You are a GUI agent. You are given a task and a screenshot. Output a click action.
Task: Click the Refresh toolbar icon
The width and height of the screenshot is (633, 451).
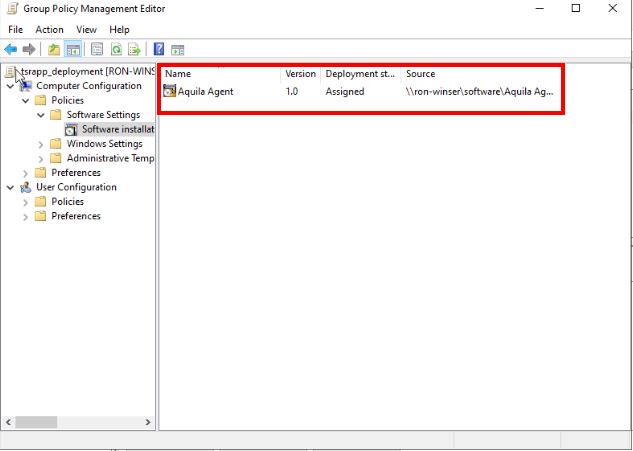[116, 49]
